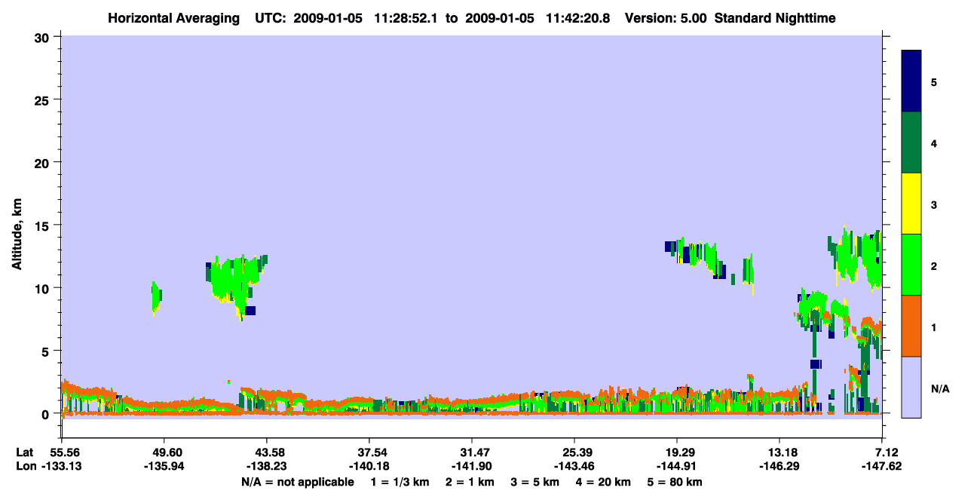Viewport: 980px width, 503px height.
Task: Click the y-axis tick label 30
Action: pyautogui.click(x=43, y=37)
